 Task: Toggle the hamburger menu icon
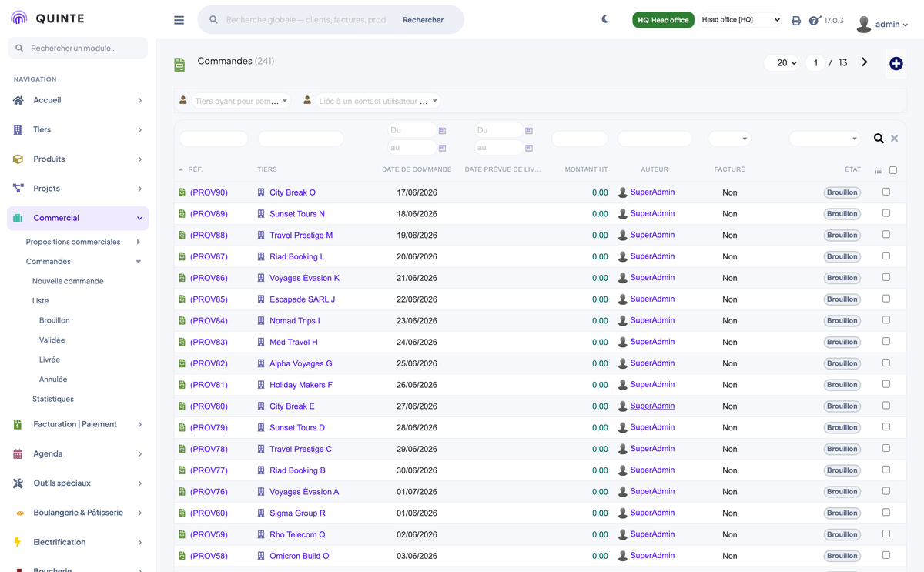179,20
